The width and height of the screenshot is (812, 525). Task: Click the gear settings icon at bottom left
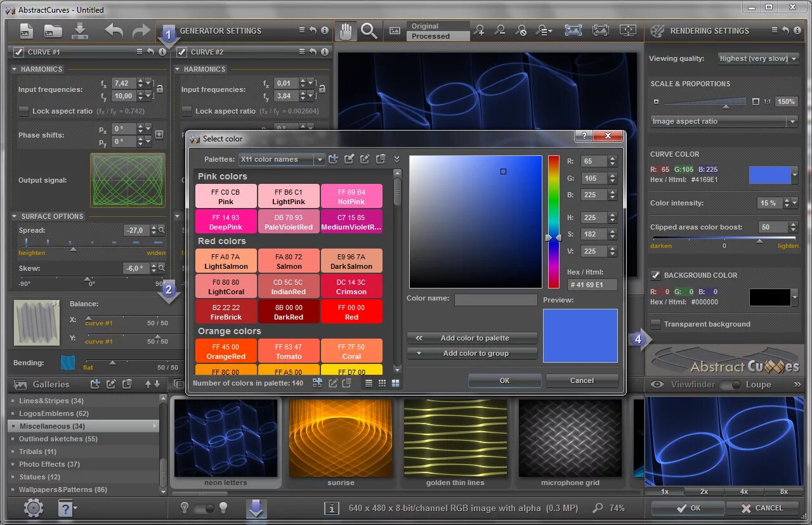pyautogui.click(x=33, y=508)
